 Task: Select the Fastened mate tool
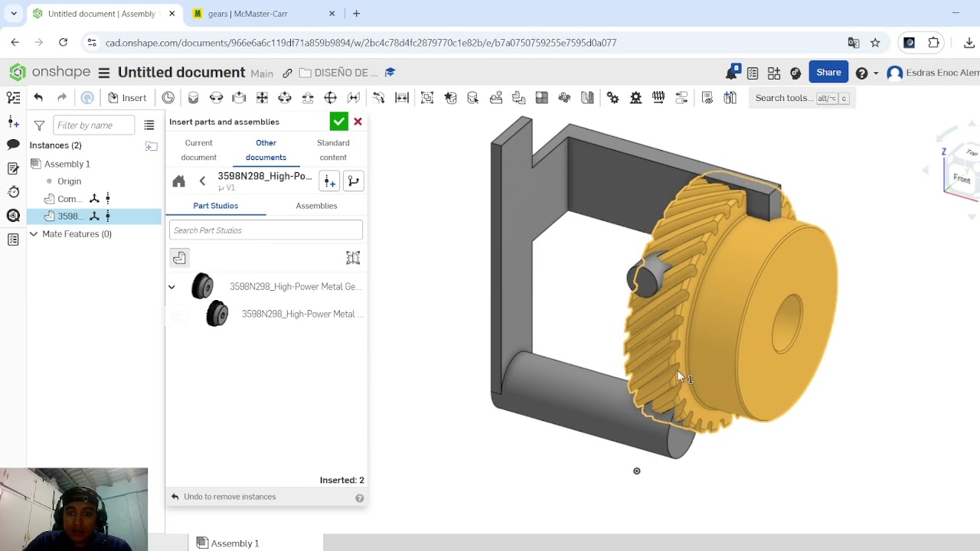pos(193,97)
